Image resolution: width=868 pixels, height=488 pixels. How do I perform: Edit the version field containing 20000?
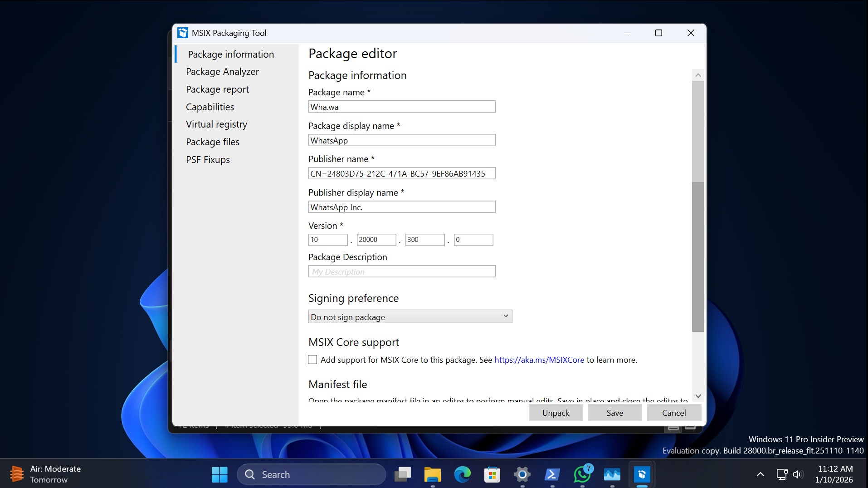[376, 240]
